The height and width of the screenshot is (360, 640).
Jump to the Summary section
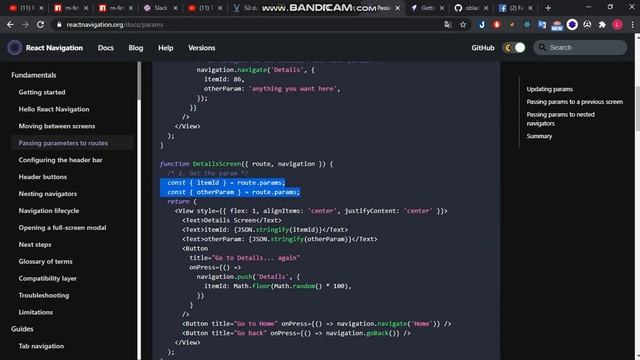click(539, 136)
